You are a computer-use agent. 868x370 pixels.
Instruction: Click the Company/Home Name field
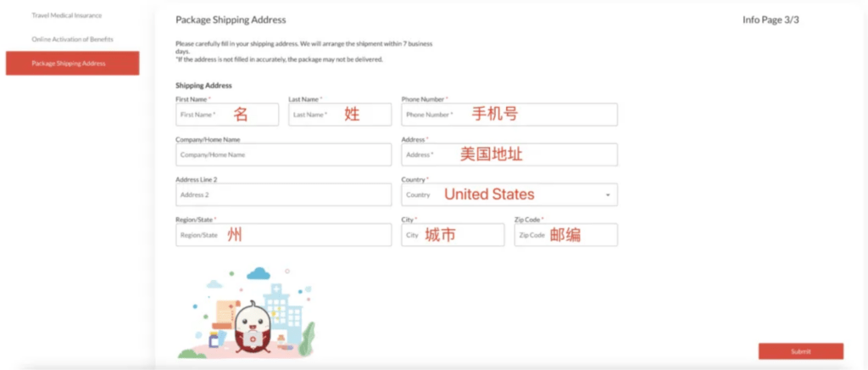click(x=283, y=154)
